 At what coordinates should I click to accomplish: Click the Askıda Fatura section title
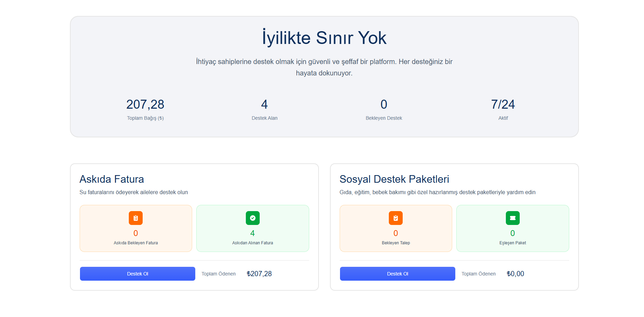click(112, 179)
